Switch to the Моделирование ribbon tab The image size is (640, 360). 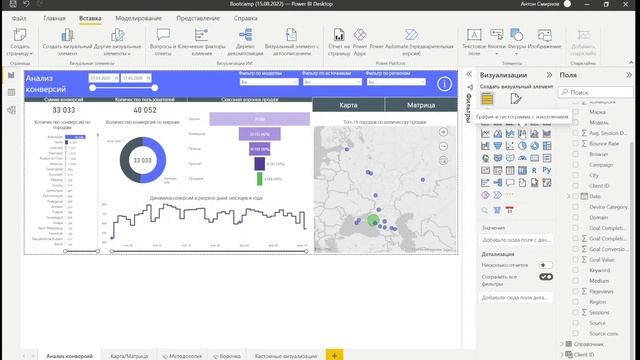click(x=138, y=18)
